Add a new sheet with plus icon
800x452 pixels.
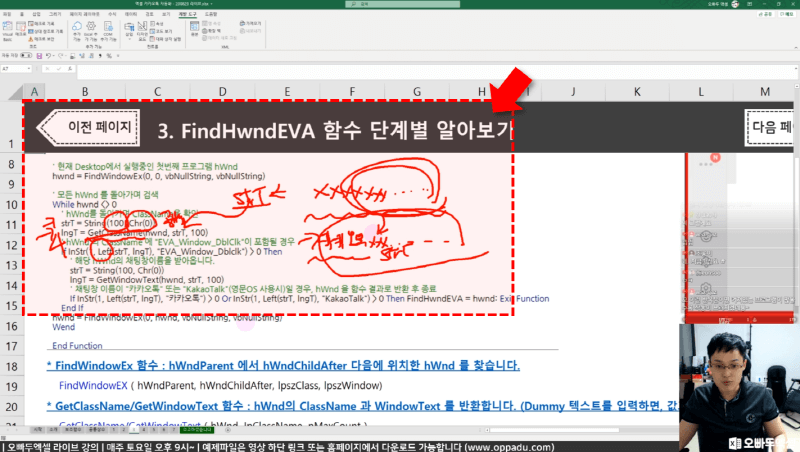[228, 430]
